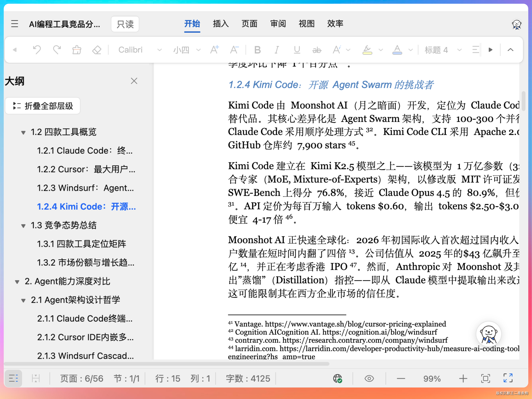This screenshot has width=532, height=399.
Task: Click the 折叠全部层级 button
Action: pos(43,106)
